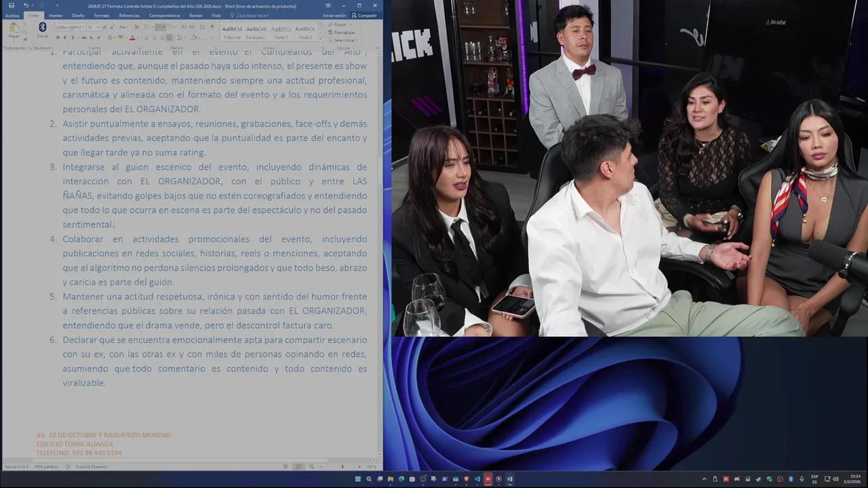Screen dimensions: 868x488
Task: Open Windows taskbar search
Action: (369, 479)
